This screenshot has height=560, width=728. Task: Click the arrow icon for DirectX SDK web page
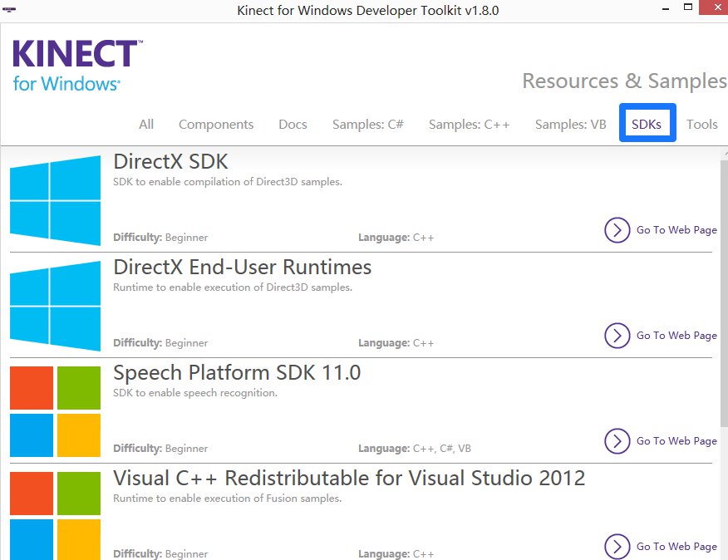[617, 230]
